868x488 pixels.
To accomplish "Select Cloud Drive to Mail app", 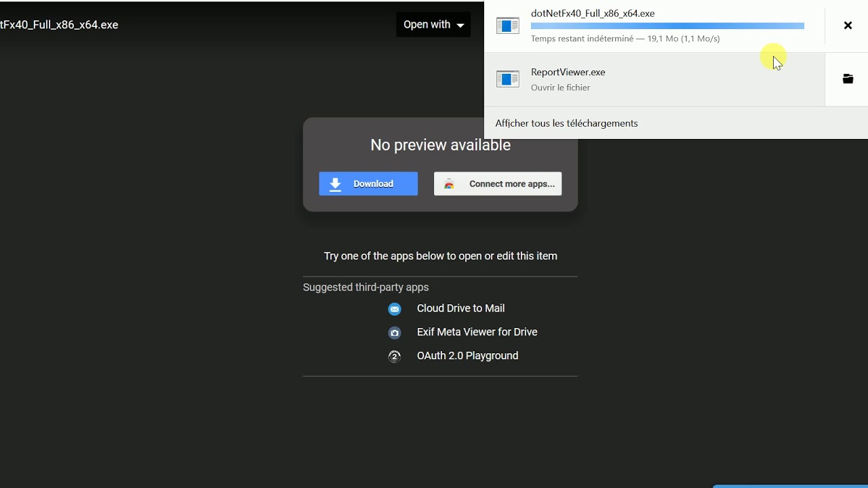I will 460,308.
